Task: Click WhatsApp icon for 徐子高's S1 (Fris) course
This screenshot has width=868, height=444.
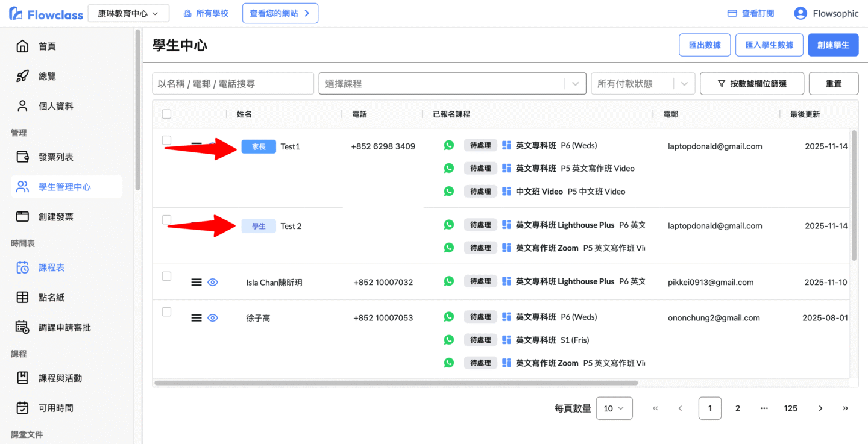Action: (x=448, y=340)
